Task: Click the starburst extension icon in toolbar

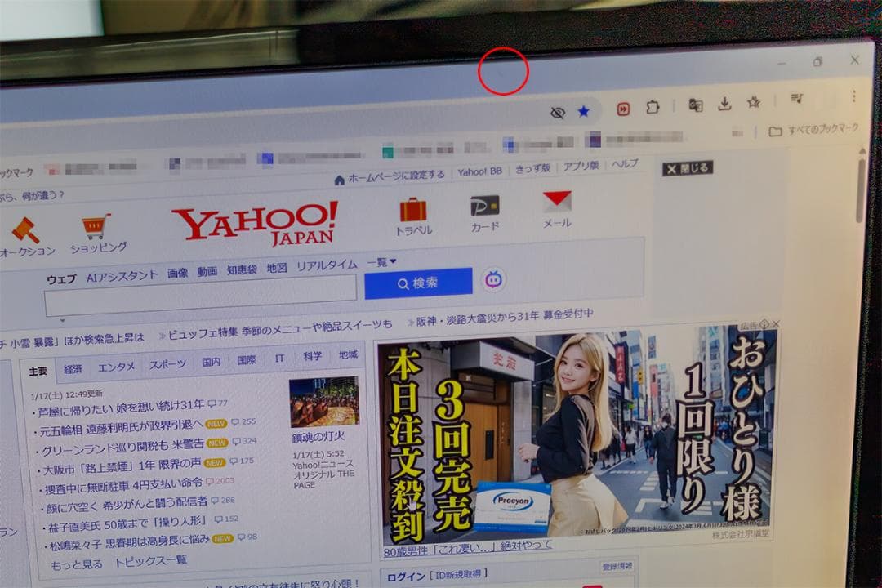Action: point(752,104)
